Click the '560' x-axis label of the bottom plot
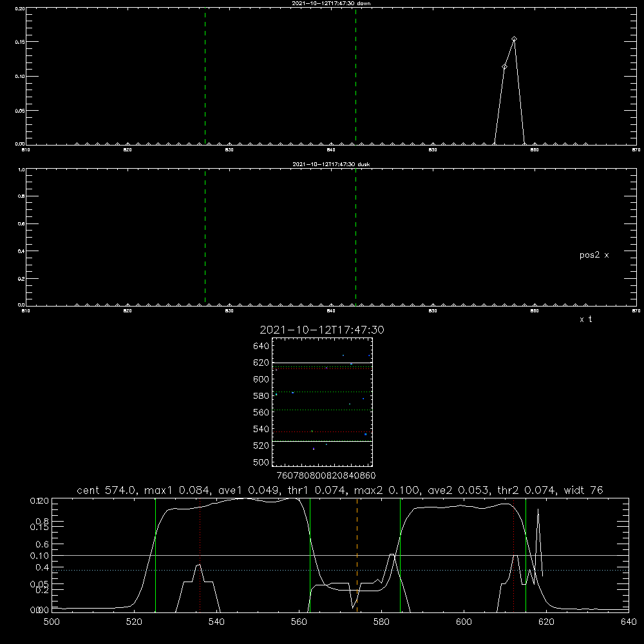The width and height of the screenshot is (644, 644). tap(299, 622)
